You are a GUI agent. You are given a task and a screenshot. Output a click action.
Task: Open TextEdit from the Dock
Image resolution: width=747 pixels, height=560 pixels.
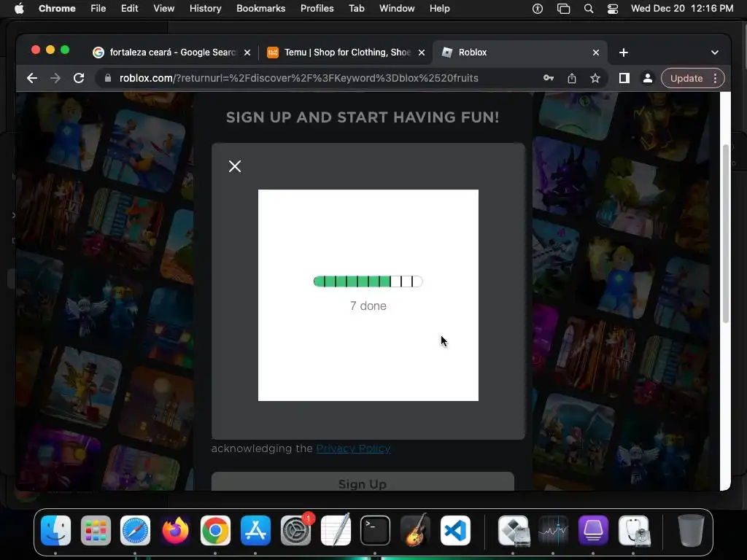[336, 531]
